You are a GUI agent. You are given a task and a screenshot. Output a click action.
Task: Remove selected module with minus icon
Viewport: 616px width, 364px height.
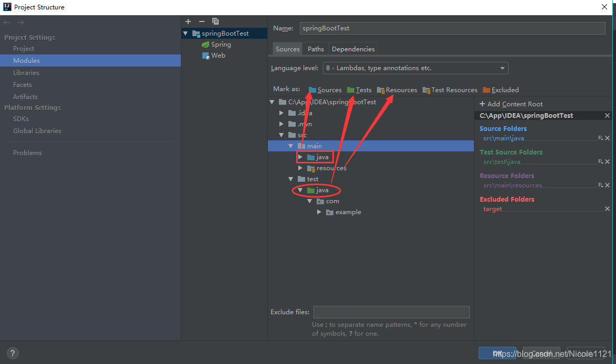[201, 21]
